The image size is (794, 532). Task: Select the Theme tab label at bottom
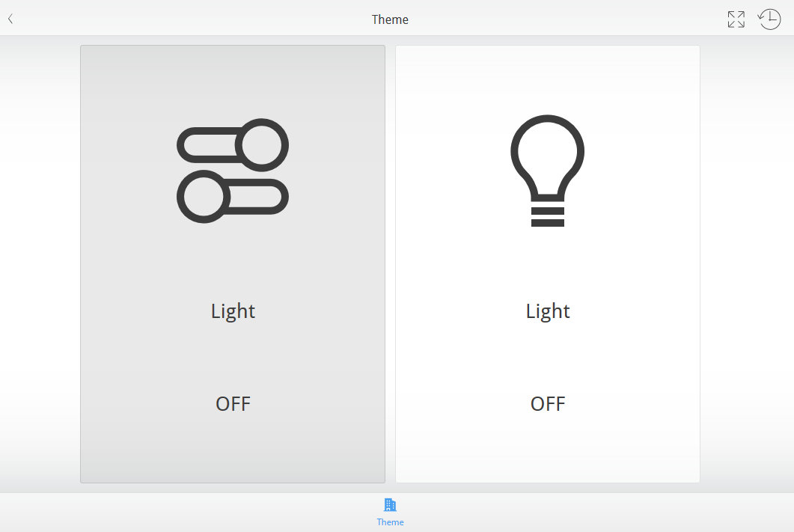pyautogui.click(x=390, y=522)
